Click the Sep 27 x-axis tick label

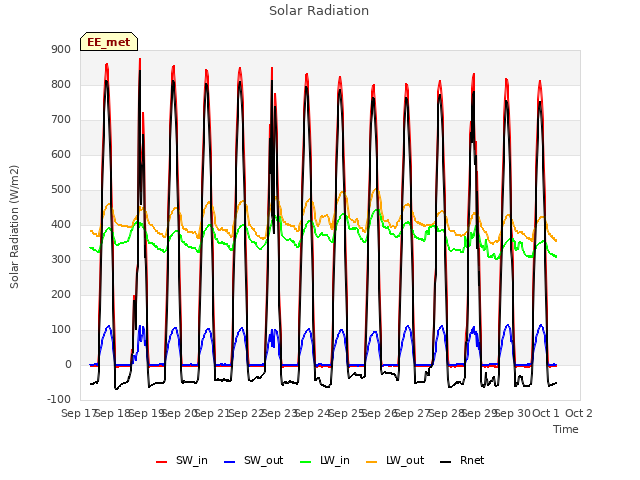(413, 413)
